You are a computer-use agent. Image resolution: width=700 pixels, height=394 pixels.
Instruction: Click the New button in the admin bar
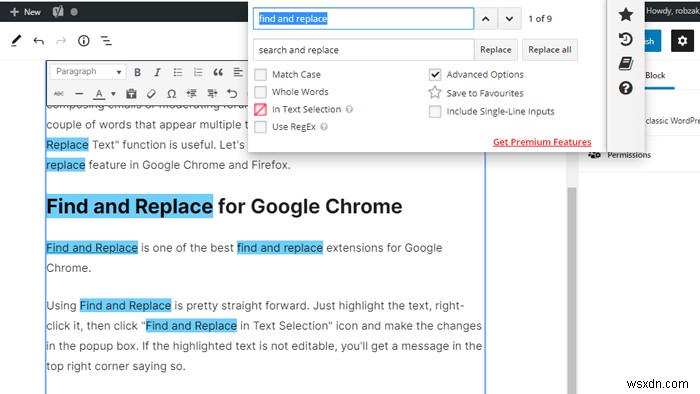pyautogui.click(x=25, y=12)
